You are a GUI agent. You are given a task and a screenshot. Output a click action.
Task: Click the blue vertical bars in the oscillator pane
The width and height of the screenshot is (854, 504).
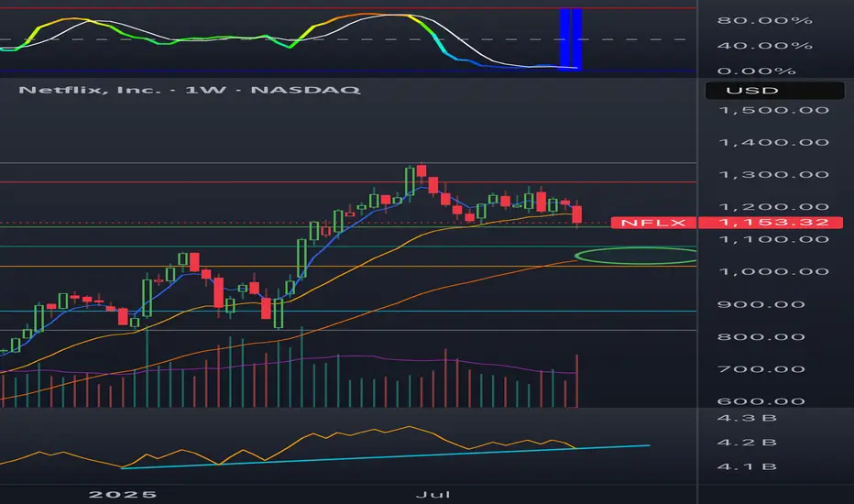(x=571, y=39)
